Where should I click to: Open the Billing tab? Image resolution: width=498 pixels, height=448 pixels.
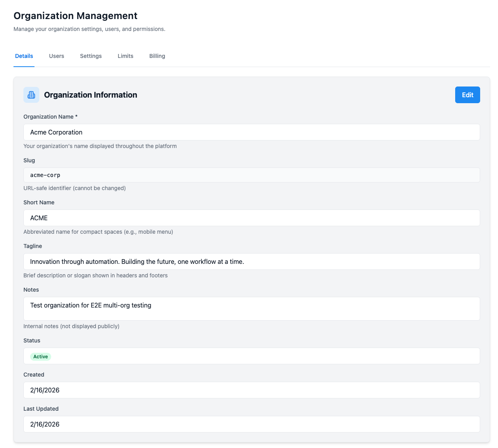(x=157, y=56)
